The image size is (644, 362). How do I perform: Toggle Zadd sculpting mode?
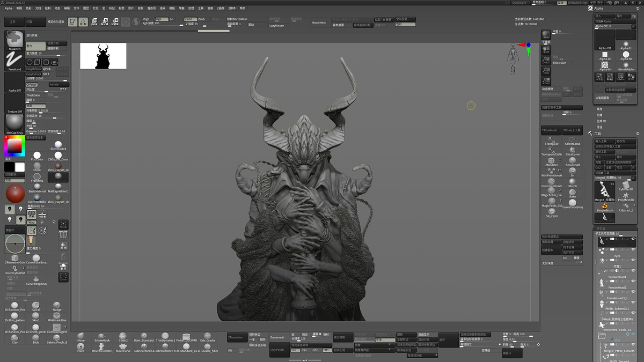(191, 19)
